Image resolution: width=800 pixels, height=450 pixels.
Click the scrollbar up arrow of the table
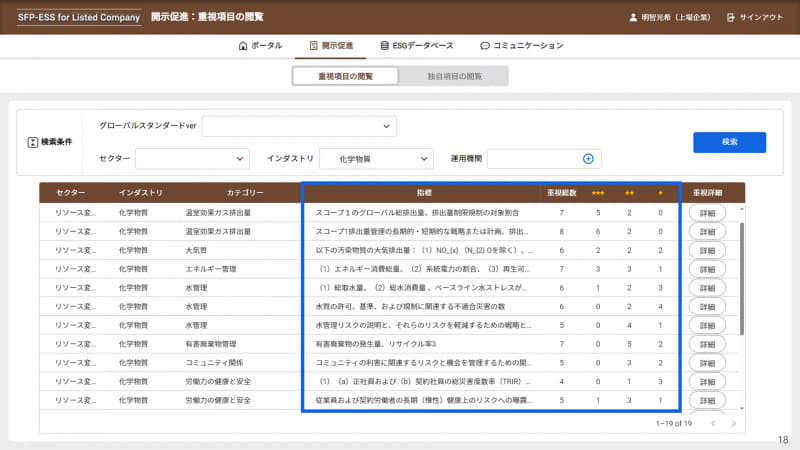741,209
